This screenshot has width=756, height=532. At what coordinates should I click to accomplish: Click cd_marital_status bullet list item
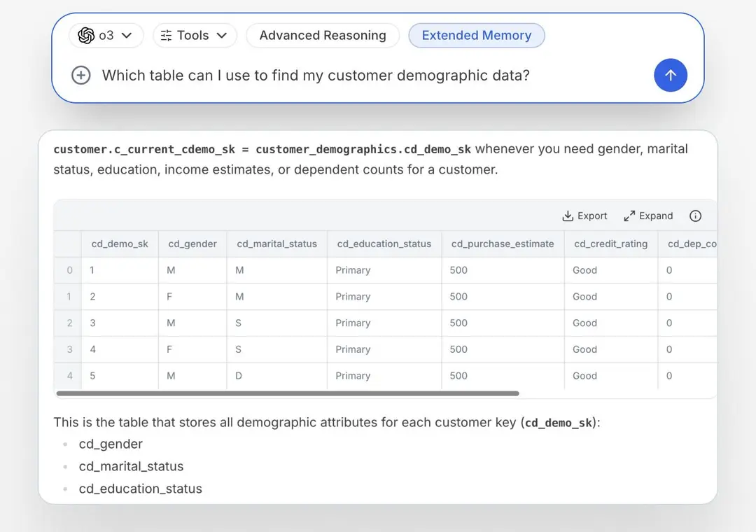131,466
